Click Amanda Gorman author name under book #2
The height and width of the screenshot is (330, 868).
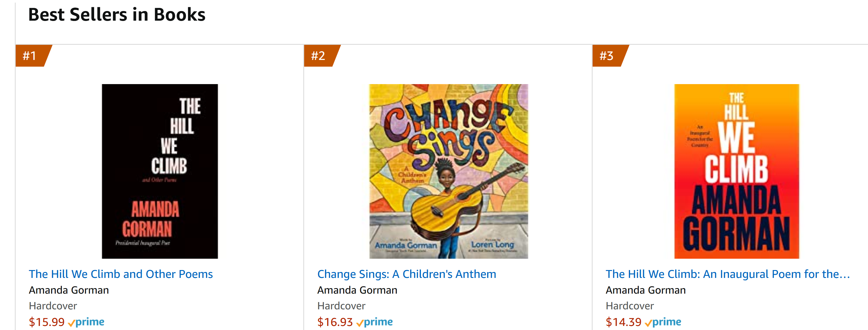[357, 290]
